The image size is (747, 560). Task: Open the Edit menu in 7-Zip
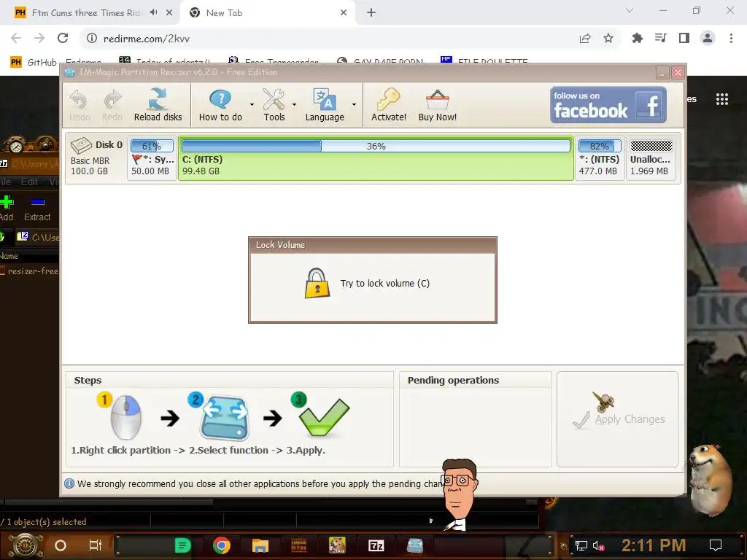tap(29, 182)
